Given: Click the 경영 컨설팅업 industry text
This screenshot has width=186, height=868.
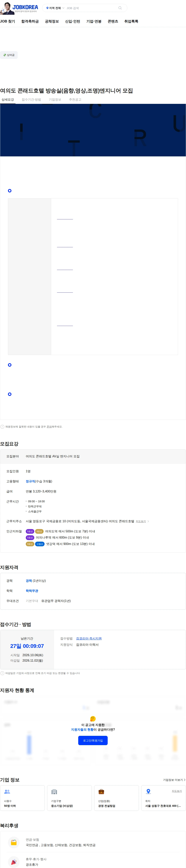Looking at the screenshot, I should pos(107,806).
